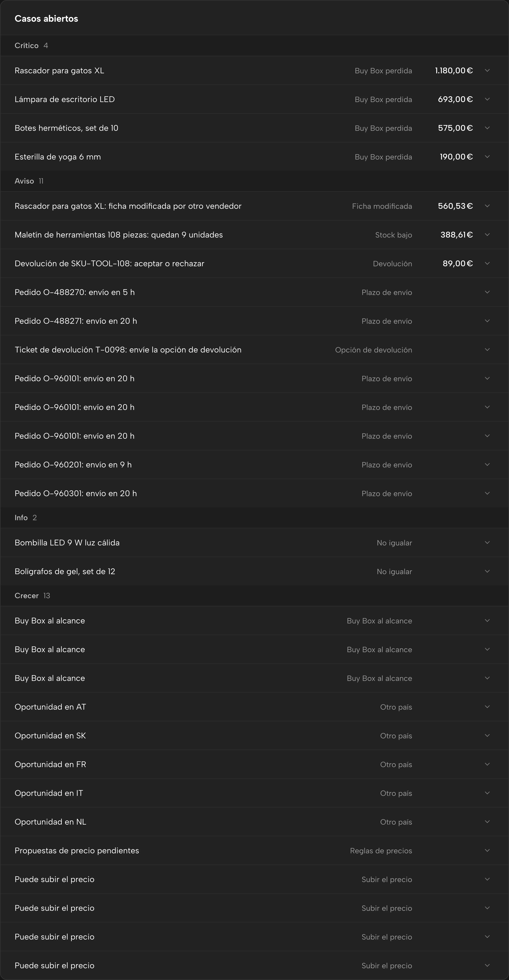Image resolution: width=509 pixels, height=980 pixels.
Task: Expand the Rascador para gatos XL Buy Box row chevron
Action: [x=487, y=70]
